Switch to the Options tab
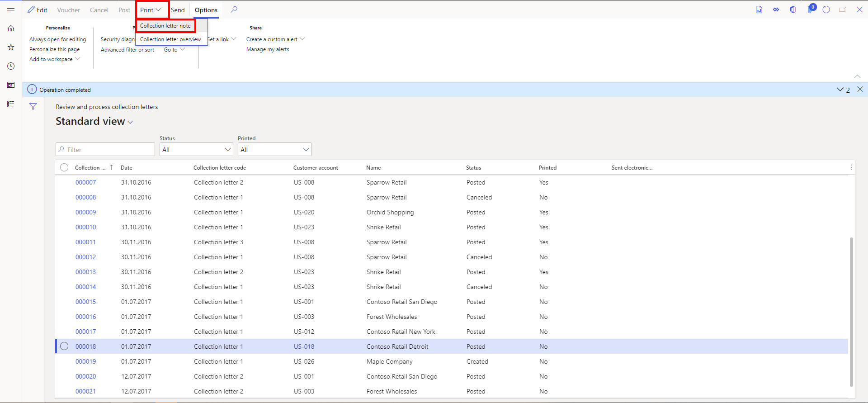 pos(206,10)
